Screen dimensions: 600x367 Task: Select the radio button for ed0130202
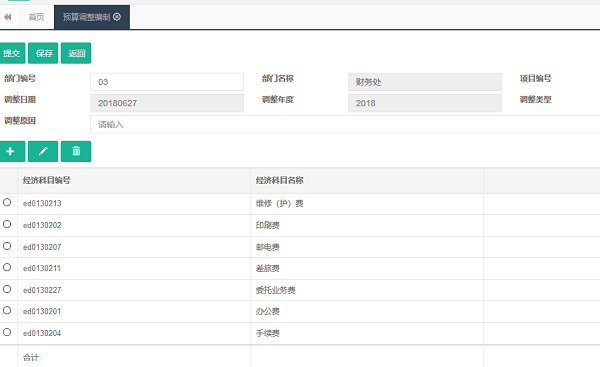point(7,224)
